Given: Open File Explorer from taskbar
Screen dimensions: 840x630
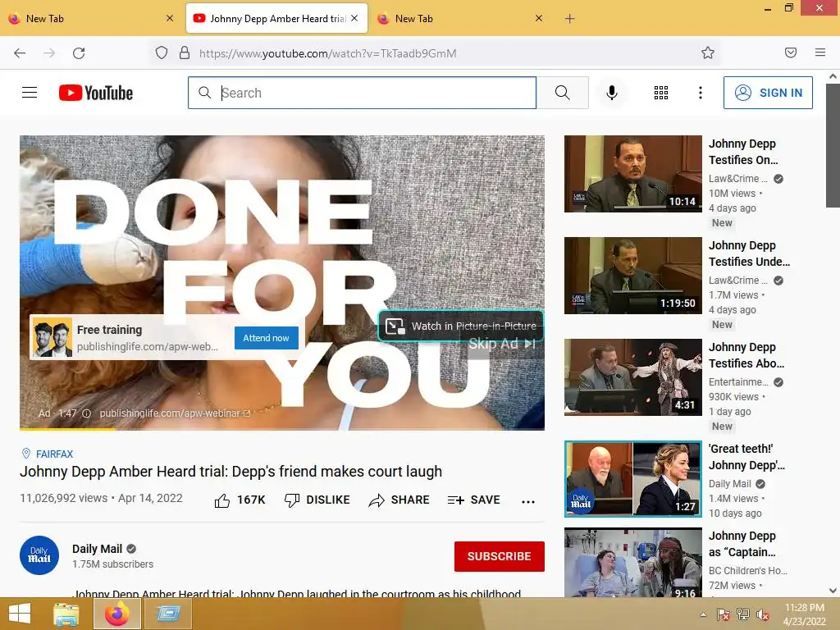Looking at the screenshot, I should coord(66,614).
